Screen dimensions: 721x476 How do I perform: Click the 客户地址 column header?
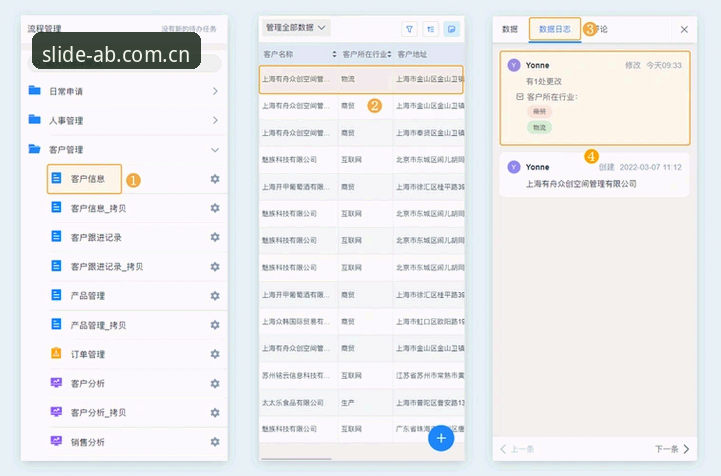click(x=412, y=54)
